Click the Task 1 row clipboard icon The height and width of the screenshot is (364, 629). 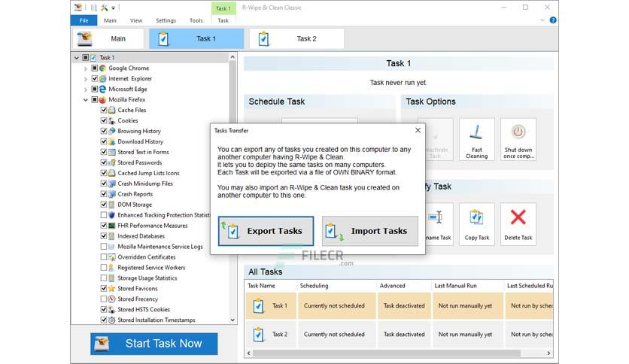coord(259,306)
